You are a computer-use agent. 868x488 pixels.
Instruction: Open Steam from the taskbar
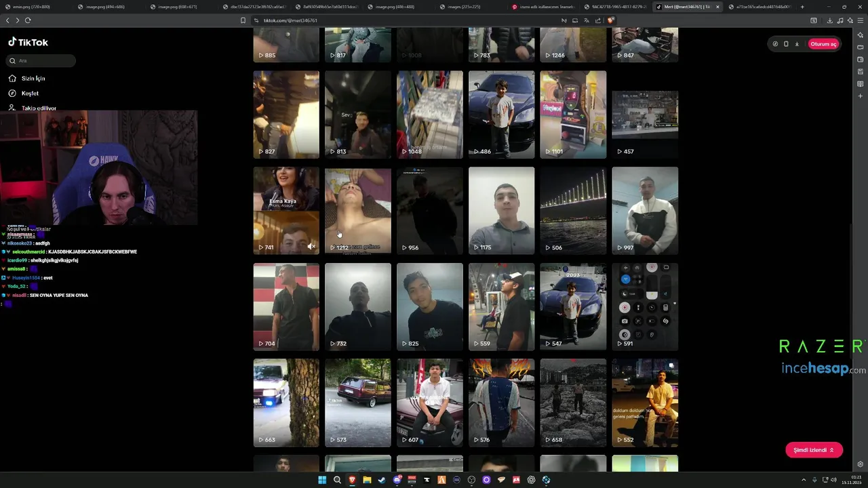pyautogui.click(x=382, y=480)
